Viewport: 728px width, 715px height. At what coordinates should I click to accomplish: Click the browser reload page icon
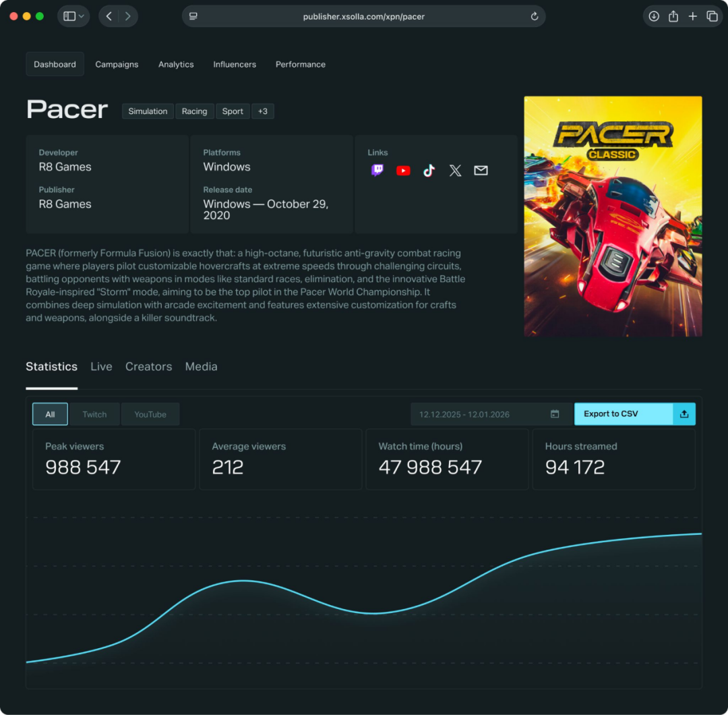pos(535,16)
